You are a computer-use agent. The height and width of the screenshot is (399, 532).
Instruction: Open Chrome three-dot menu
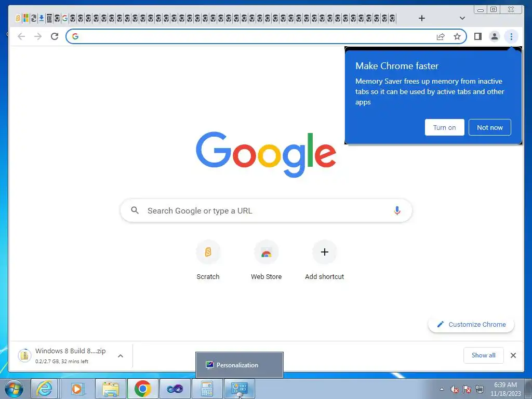click(511, 36)
